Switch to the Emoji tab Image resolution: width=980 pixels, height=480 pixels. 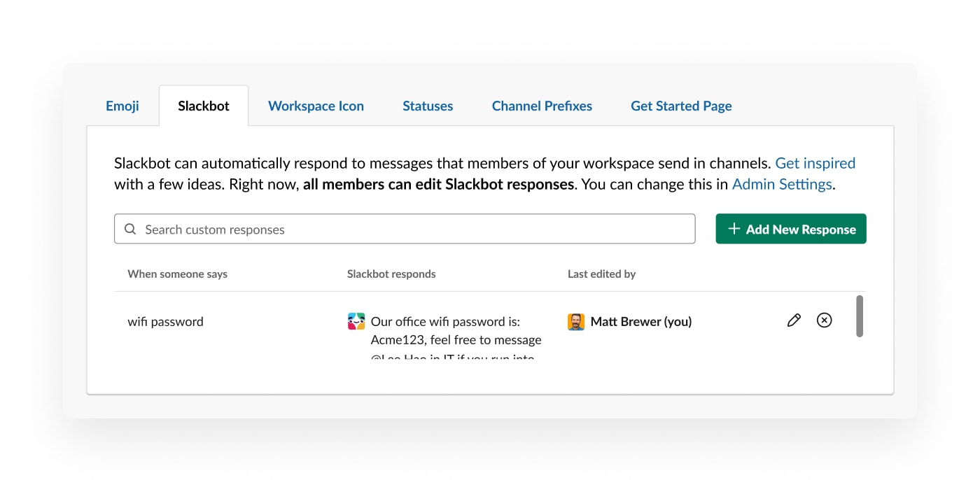pyautogui.click(x=122, y=106)
